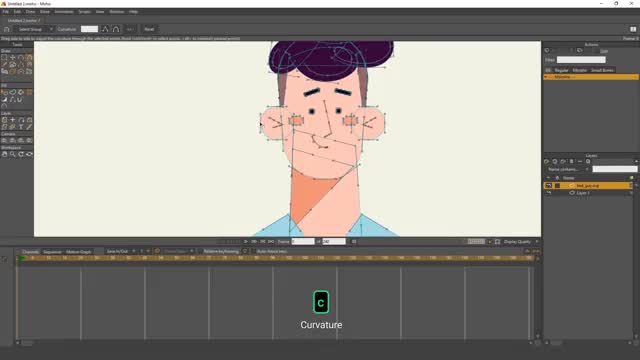Select the Zoom Workspace magnifier tool
This screenshot has width=640, height=360.
pos(13,154)
